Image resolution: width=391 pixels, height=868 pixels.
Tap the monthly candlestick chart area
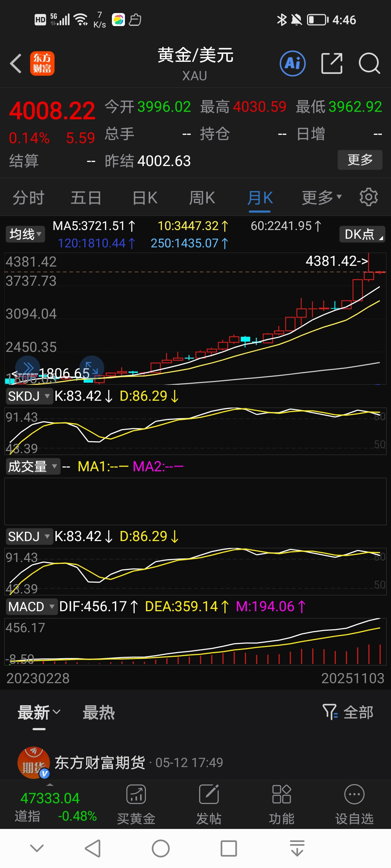click(x=195, y=318)
